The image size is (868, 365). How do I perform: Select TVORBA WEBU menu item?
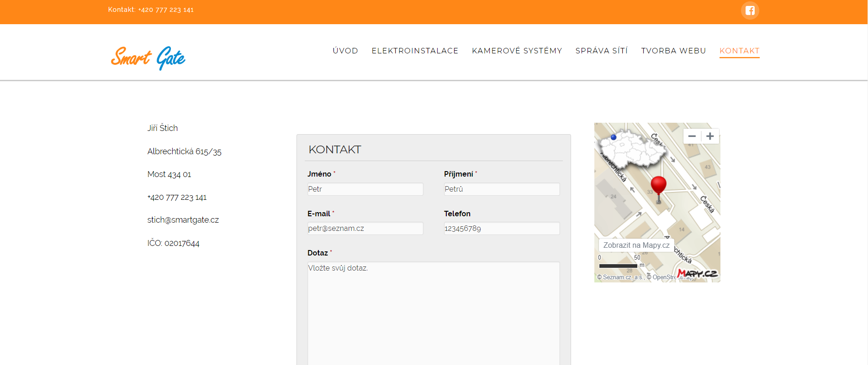point(673,51)
